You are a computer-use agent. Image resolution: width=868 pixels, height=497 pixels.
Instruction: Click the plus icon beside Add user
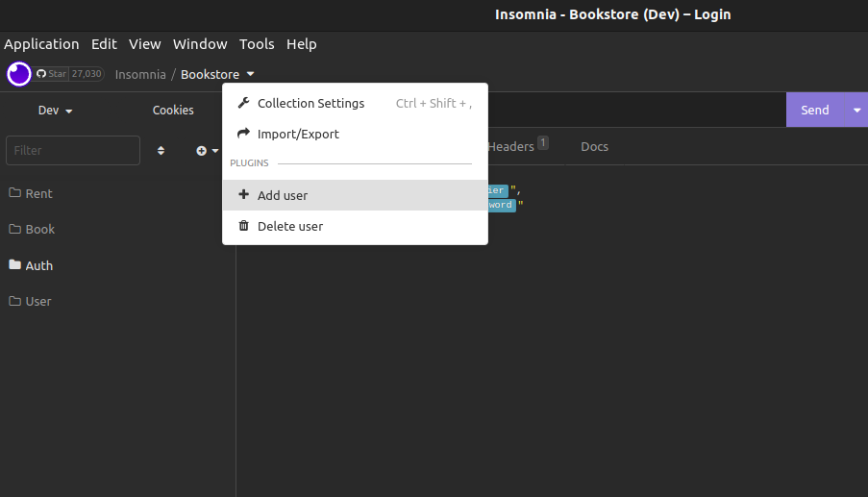[243, 194]
